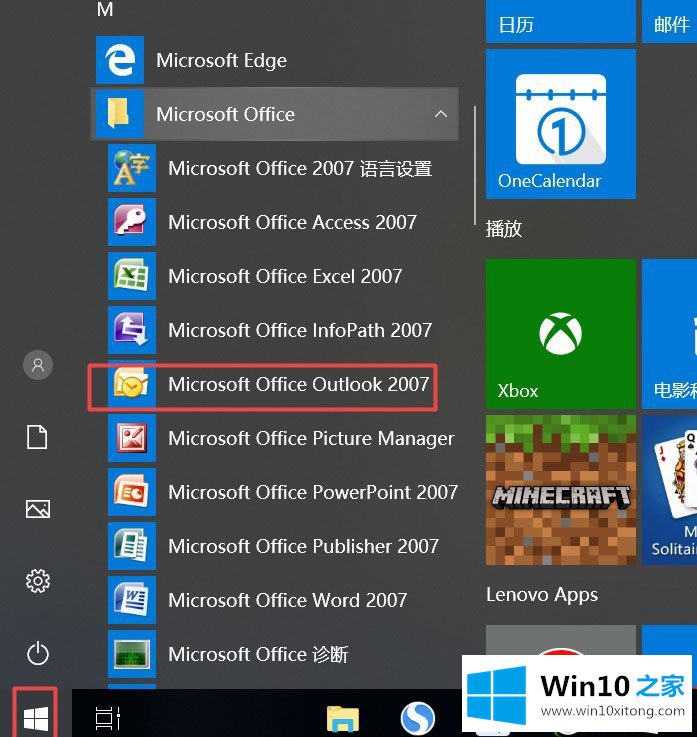697x737 pixels.
Task: Open the OneCalendar tile
Action: (x=561, y=124)
